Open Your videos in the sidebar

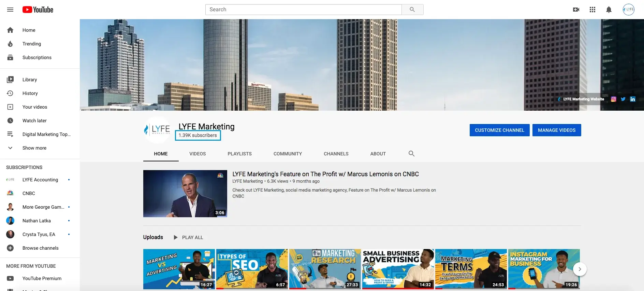click(x=40, y=107)
